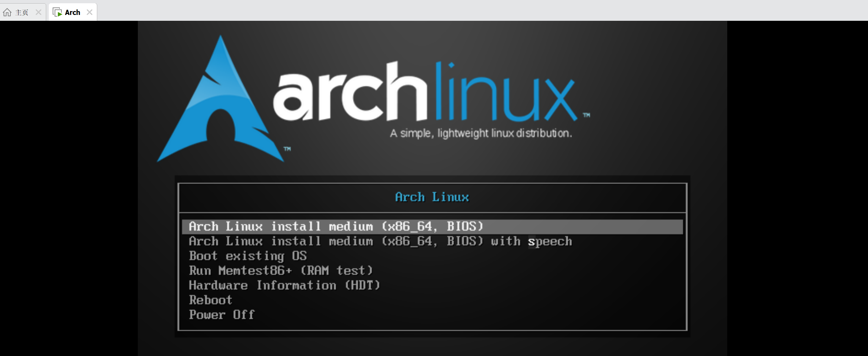Choose Arch Linux install medium (x86_64, BIOS) entry

pyautogui.click(x=335, y=226)
